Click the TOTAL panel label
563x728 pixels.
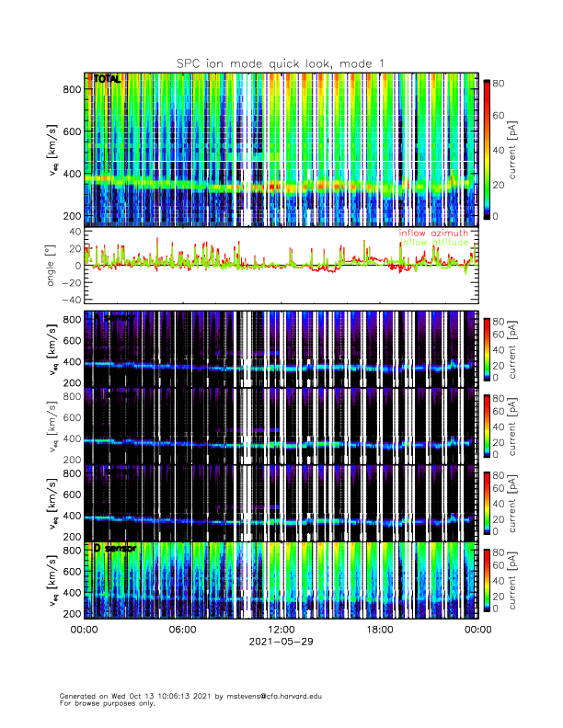coord(107,80)
